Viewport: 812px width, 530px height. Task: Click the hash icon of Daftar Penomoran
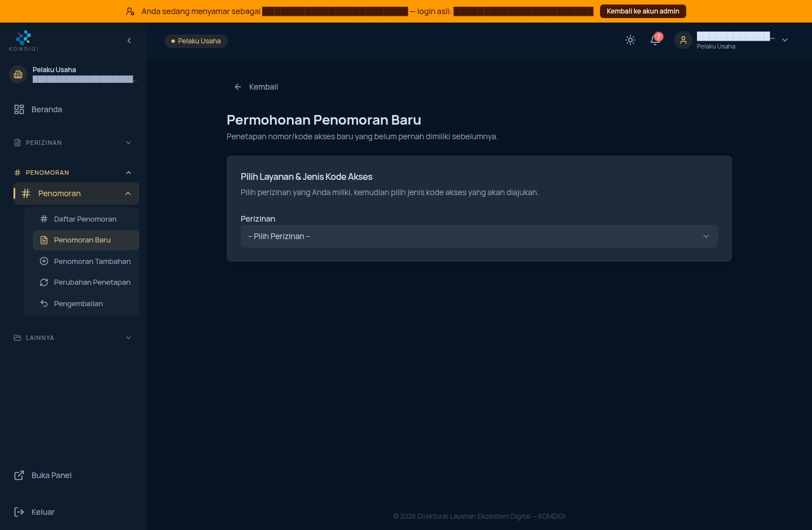coord(44,219)
